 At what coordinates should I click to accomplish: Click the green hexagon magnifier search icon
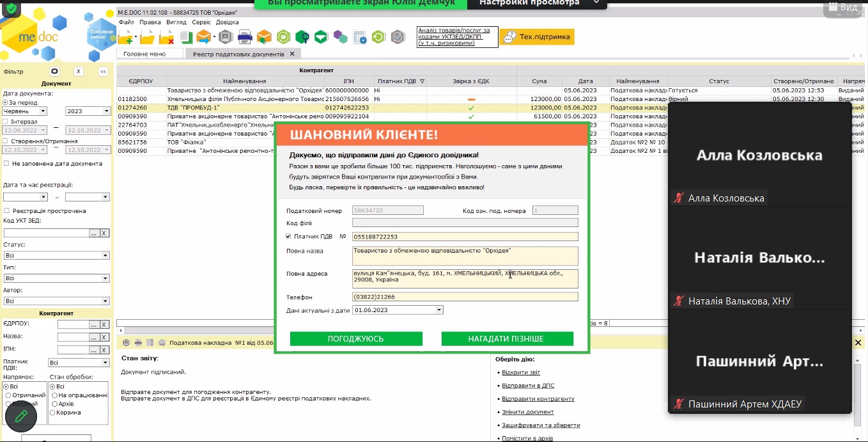[x=302, y=37]
